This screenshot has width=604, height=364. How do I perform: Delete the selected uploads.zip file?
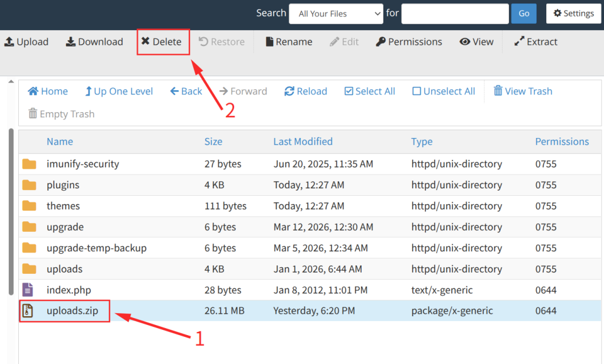coord(162,42)
